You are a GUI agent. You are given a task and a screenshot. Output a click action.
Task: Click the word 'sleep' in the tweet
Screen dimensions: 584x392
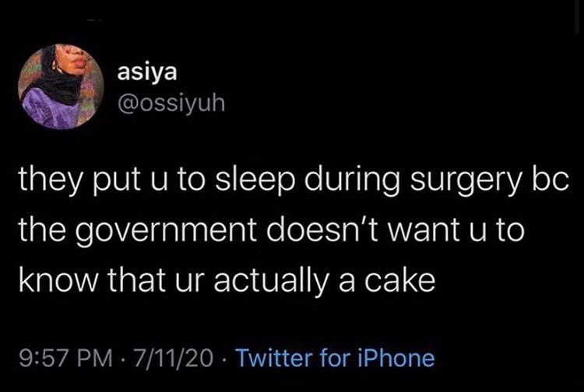[255, 180]
